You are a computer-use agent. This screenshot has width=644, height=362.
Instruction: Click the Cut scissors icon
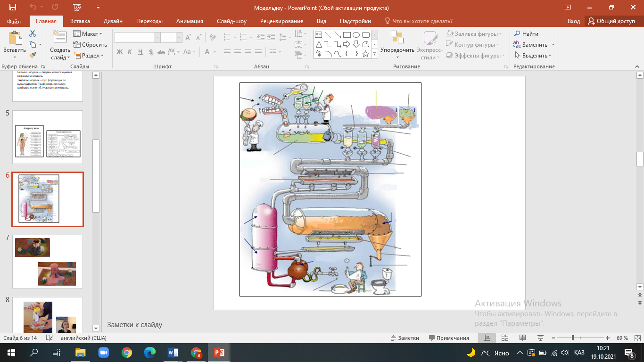(33, 33)
